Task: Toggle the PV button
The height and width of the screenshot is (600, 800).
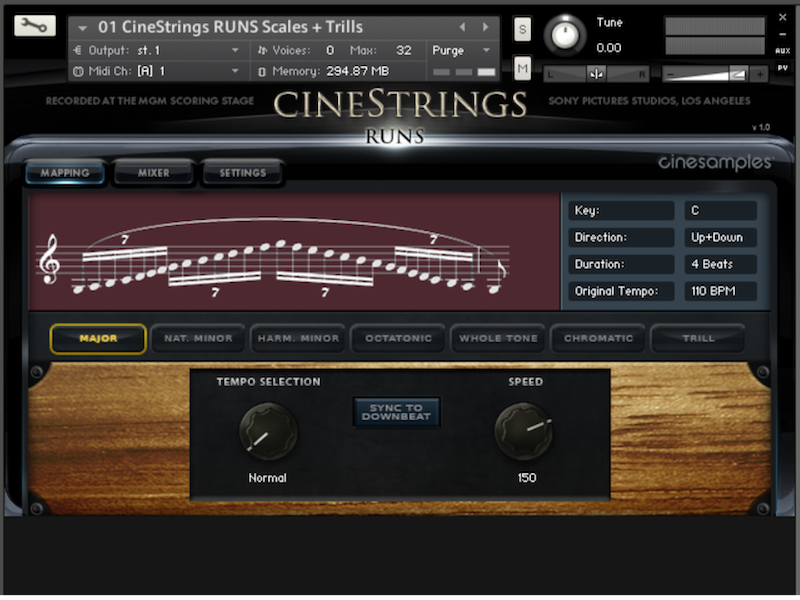Action: (782, 67)
